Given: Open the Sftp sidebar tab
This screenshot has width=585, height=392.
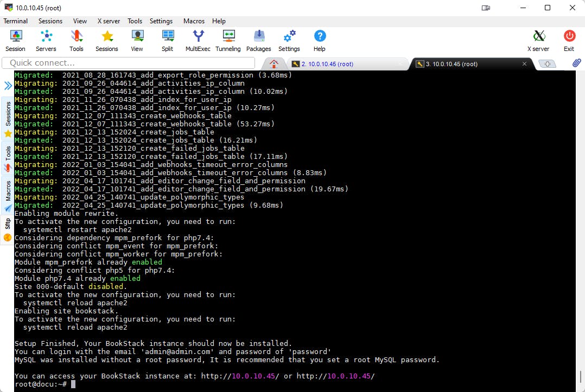Looking at the screenshot, I should pyautogui.click(x=8, y=229).
